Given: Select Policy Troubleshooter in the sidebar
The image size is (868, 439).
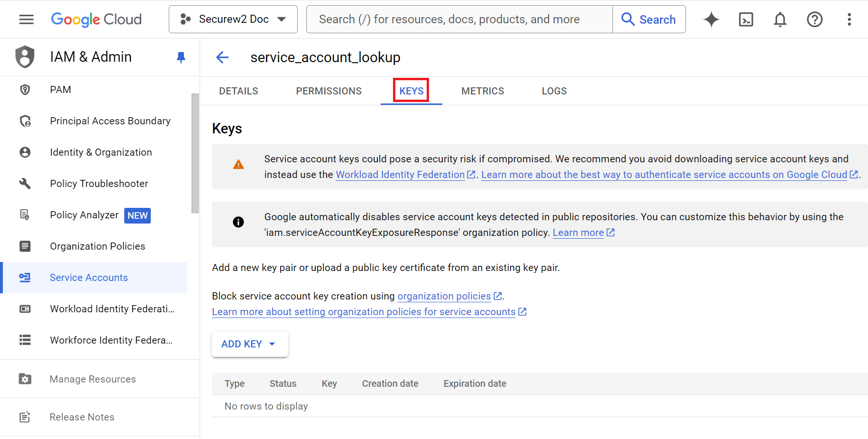Looking at the screenshot, I should point(99,184).
